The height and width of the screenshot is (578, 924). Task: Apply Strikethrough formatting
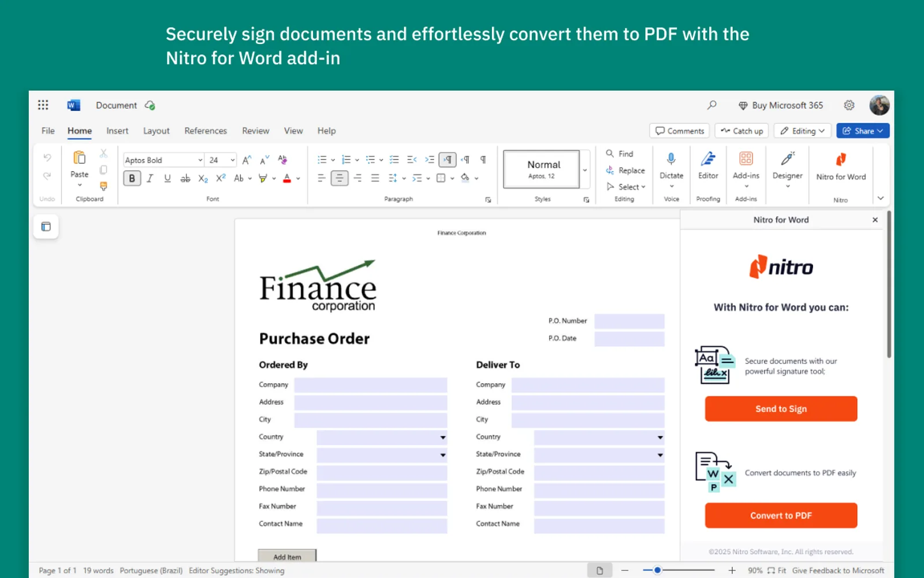tap(185, 179)
